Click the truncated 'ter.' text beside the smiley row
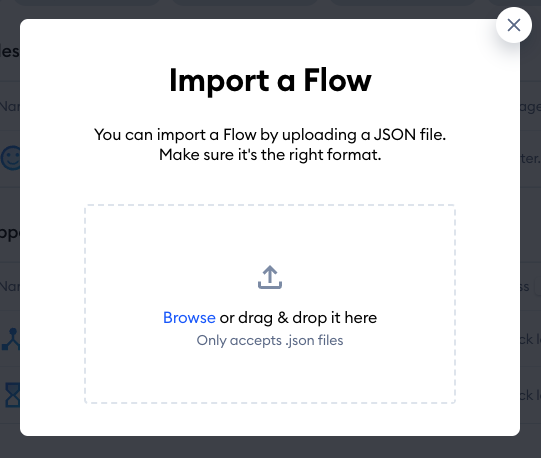This screenshot has height=458, width=541. [530, 158]
